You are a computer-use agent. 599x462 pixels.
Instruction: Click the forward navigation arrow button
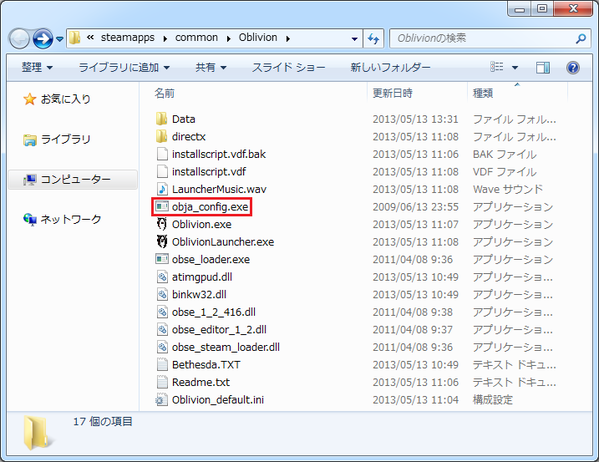42,39
